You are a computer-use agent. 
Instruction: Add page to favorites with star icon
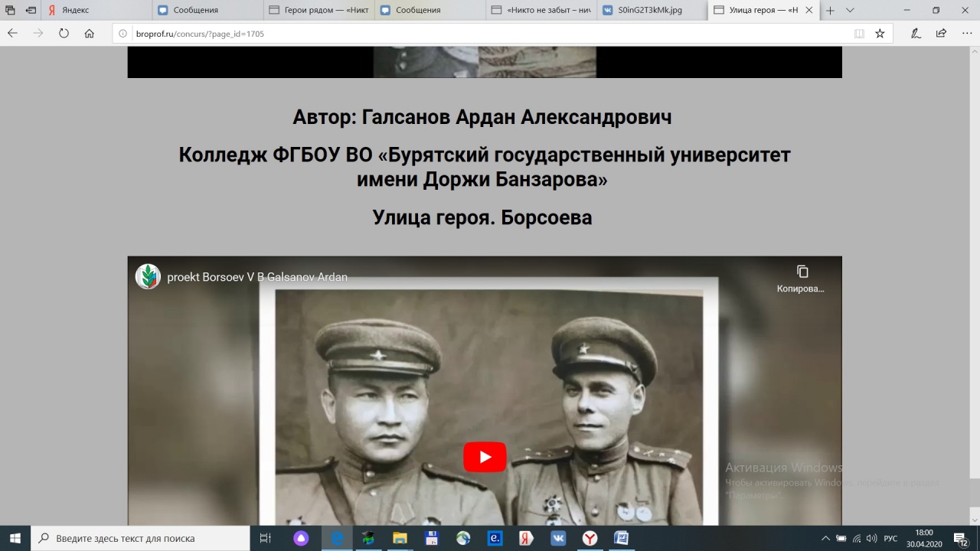(x=880, y=34)
